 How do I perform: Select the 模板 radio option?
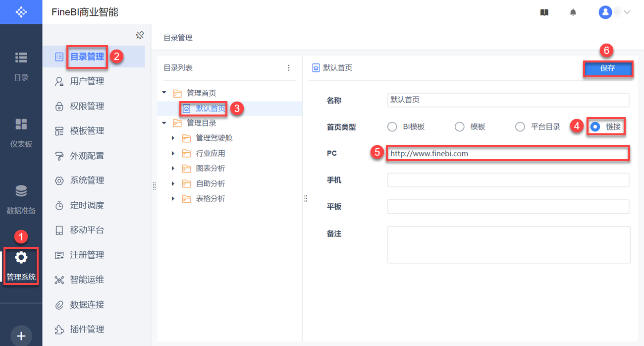pyautogui.click(x=460, y=127)
